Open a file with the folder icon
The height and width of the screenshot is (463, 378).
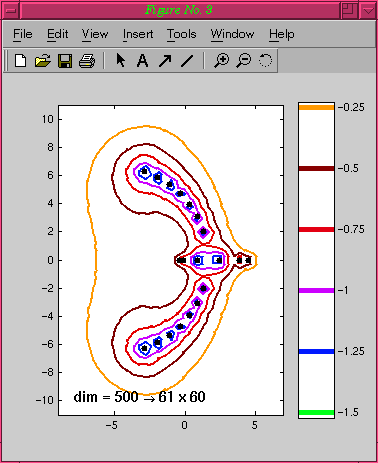coord(43,61)
